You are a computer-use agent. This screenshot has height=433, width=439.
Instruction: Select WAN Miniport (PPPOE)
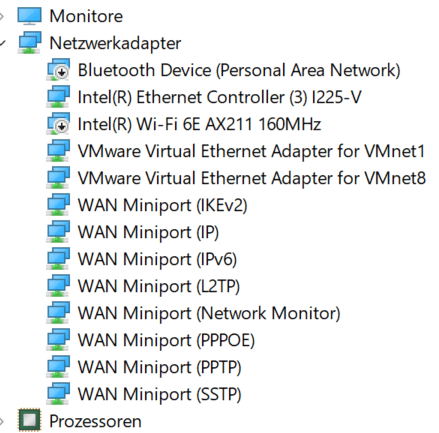pyautogui.click(x=166, y=340)
